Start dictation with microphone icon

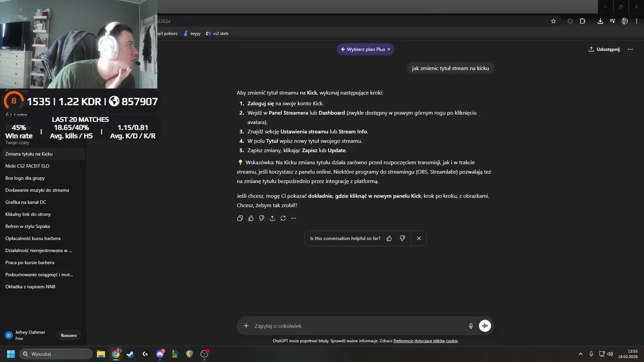(x=471, y=326)
